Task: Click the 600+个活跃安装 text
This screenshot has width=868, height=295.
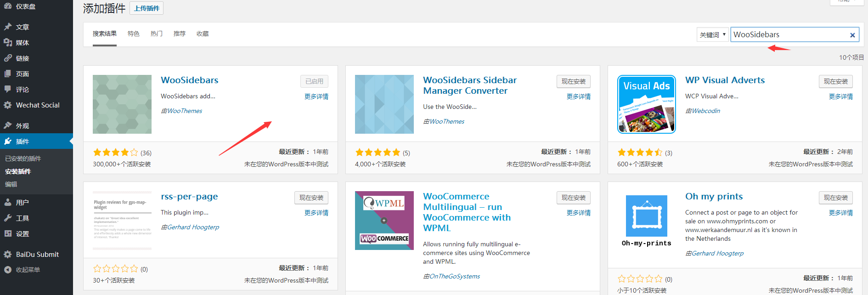Action: pyautogui.click(x=640, y=164)
